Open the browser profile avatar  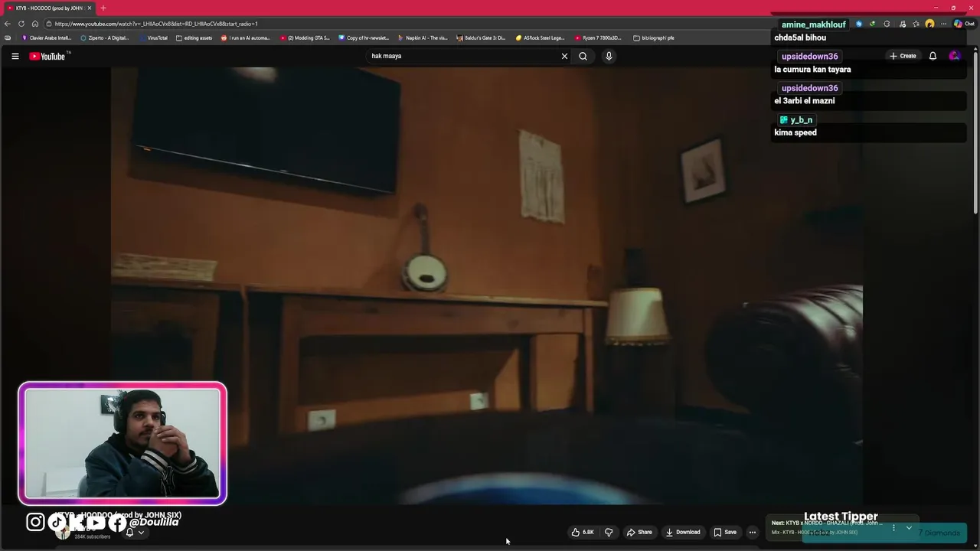pyautogui.click(x=929, y=24)
